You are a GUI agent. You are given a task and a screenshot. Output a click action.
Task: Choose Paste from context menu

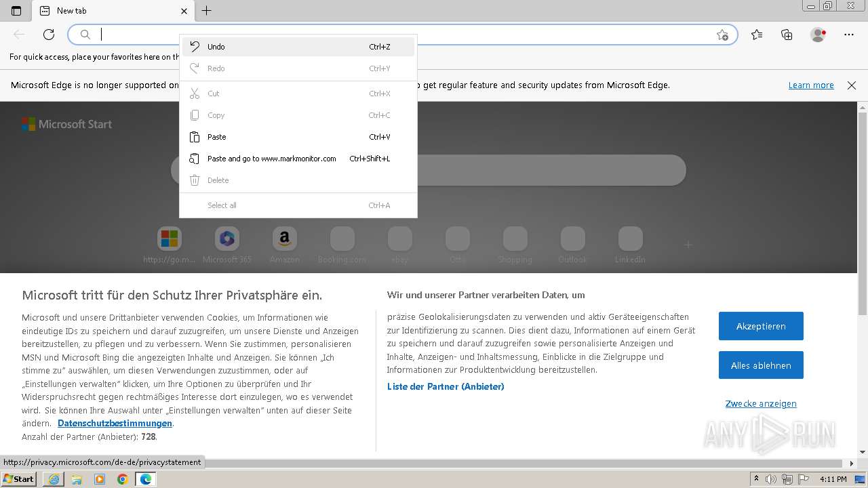click(x=298, y=137)
